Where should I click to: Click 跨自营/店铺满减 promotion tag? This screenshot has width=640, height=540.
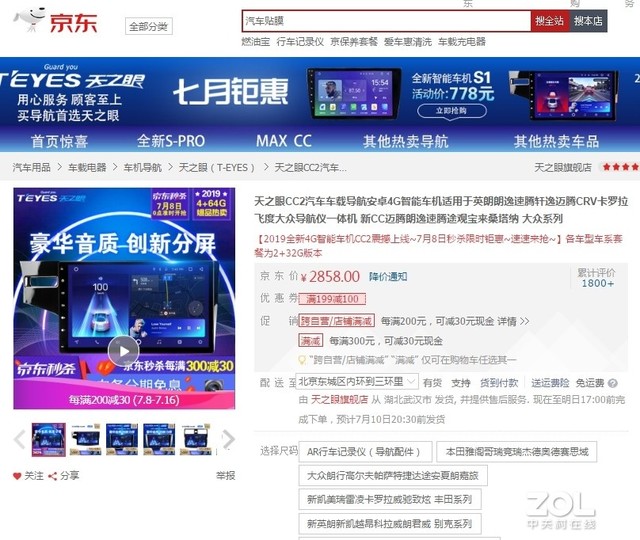click(337, 321)
